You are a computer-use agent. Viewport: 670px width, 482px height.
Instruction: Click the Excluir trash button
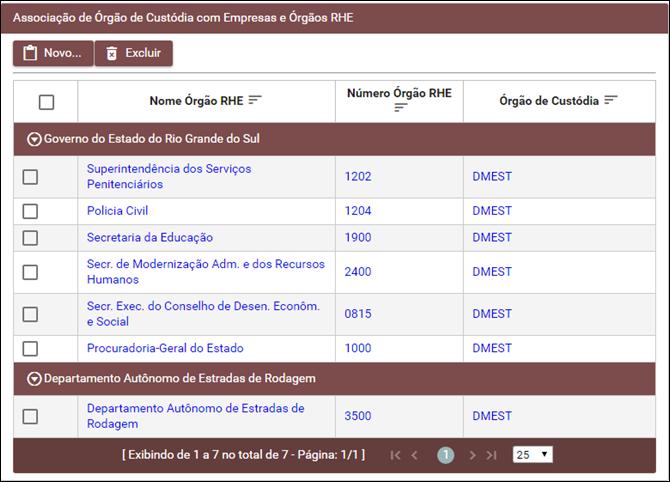[133, 53]
